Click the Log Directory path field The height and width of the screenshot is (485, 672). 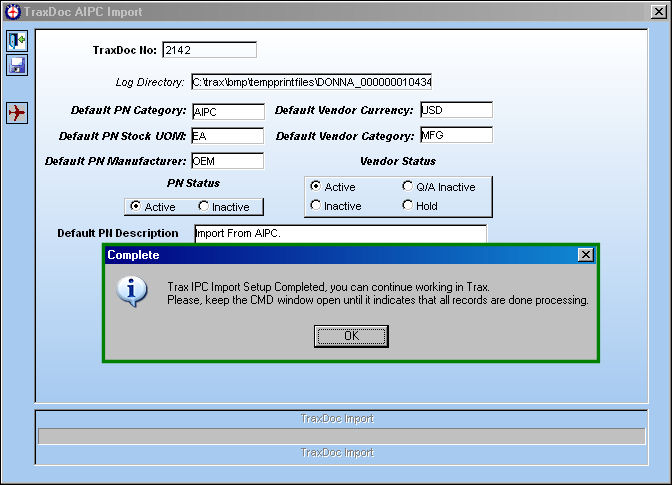pos(312,81)
